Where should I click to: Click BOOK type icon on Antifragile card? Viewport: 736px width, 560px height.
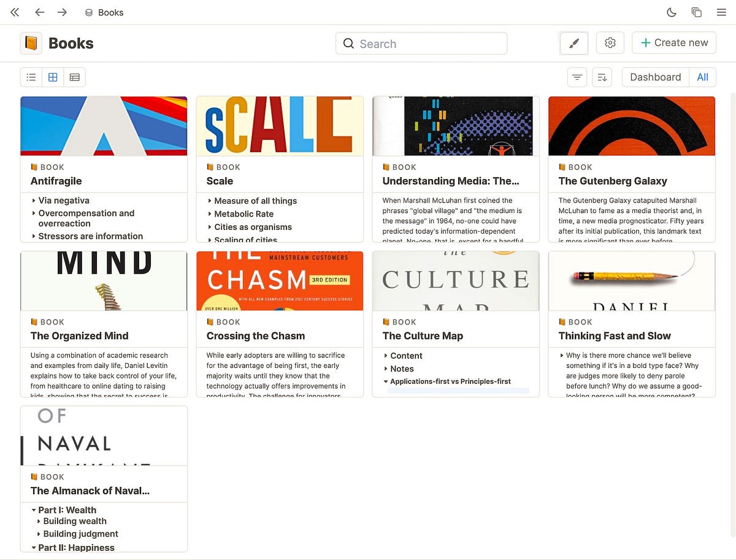coord(34,167)
